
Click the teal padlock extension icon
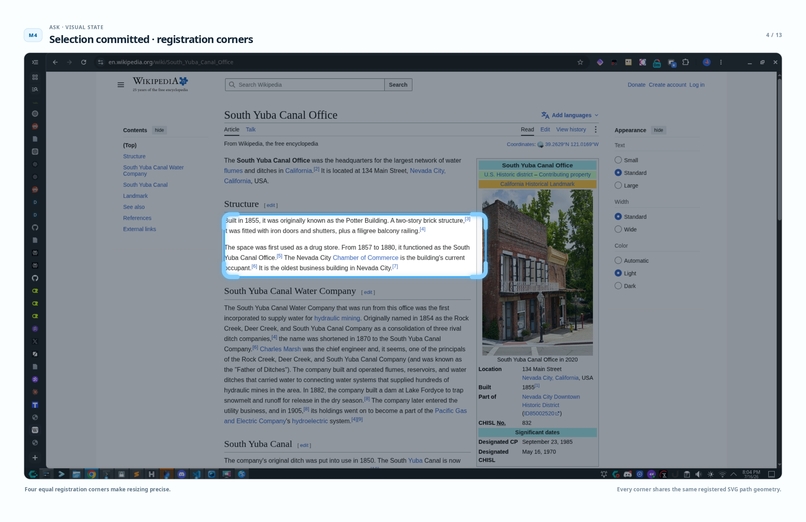click(657, 63)
